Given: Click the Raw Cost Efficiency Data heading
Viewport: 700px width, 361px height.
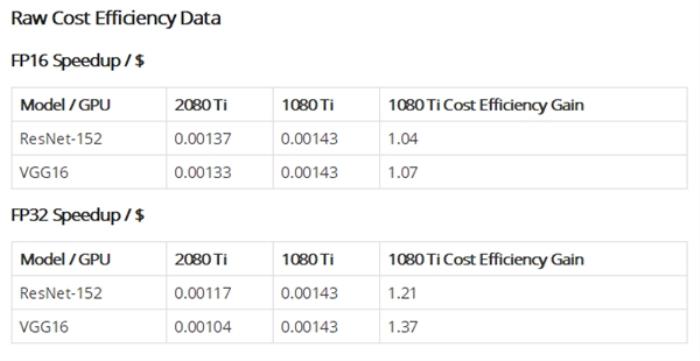Looking at the screenshot, I should click(116, 19).
